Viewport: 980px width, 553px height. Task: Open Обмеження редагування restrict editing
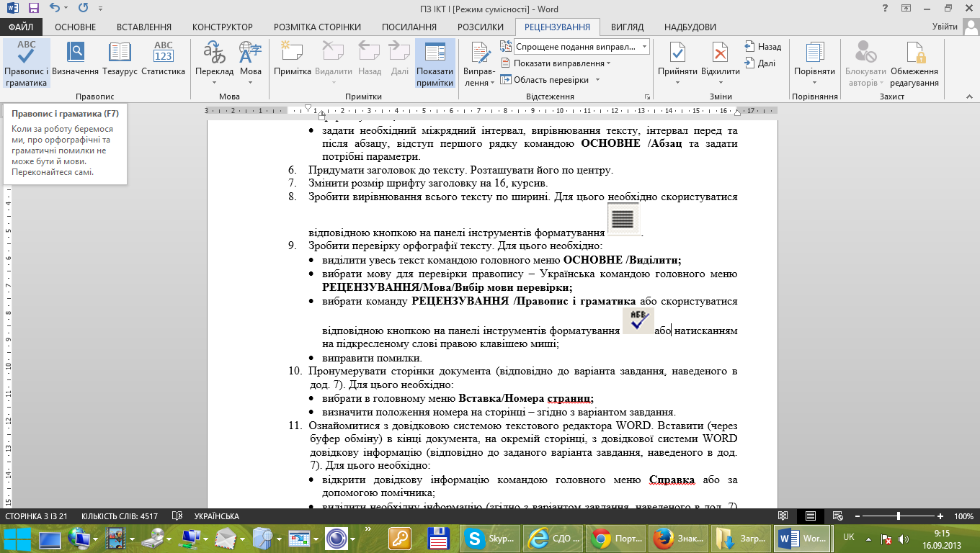[914, 63]
